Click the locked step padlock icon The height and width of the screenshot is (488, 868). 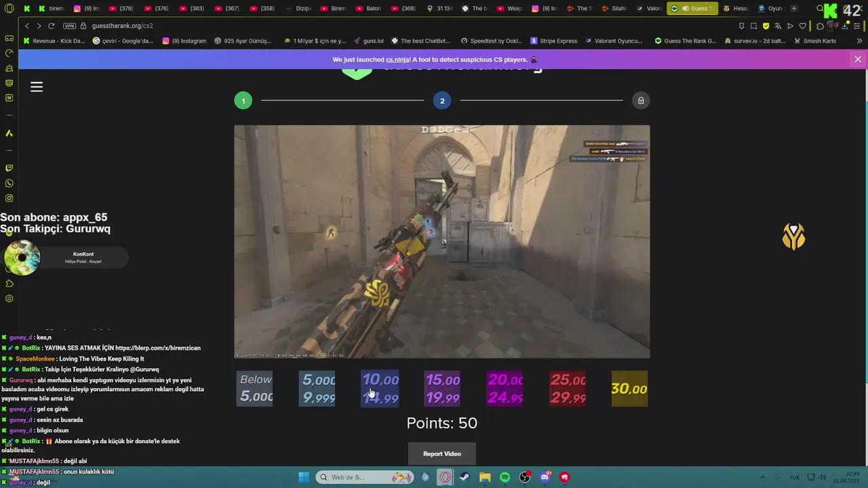point(641,100)
